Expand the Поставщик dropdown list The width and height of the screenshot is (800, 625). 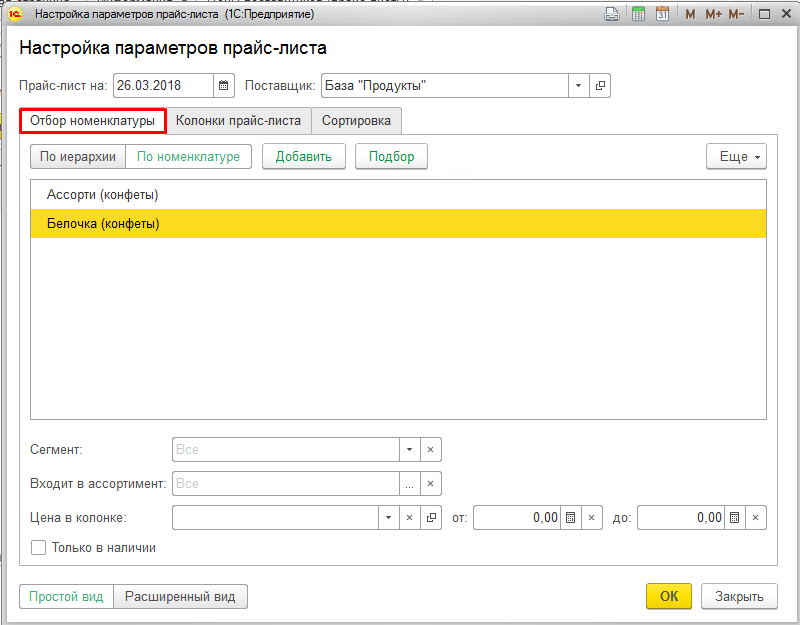coord(578,86)
